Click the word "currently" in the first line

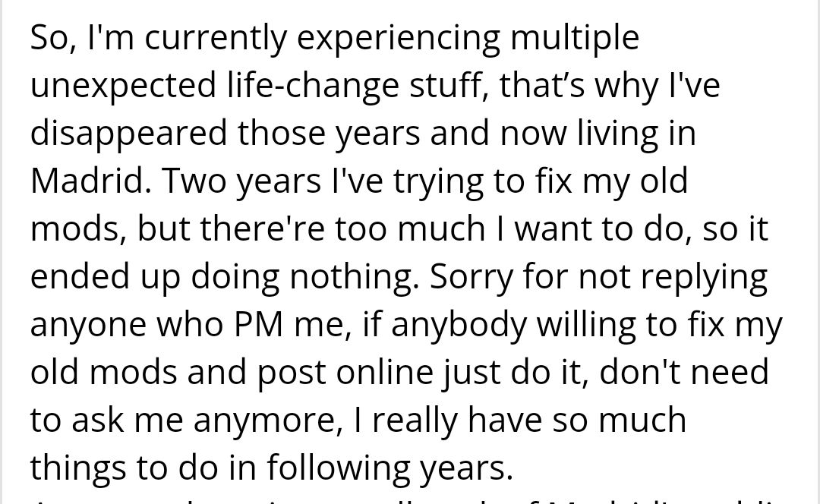[216, 39]
